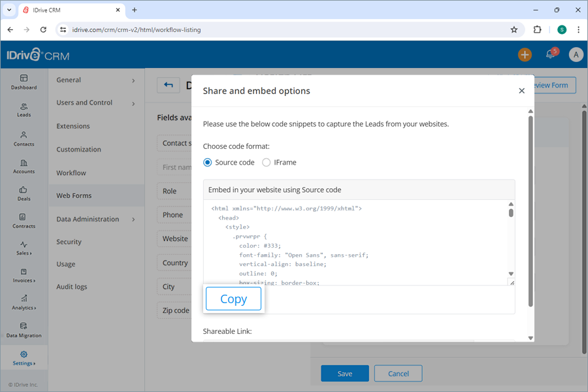The height and width of the screenshot is (392, 588).
Task: Select the Accounts icon in sidebar
Action: pyautogui.click(x=24, y=167)
